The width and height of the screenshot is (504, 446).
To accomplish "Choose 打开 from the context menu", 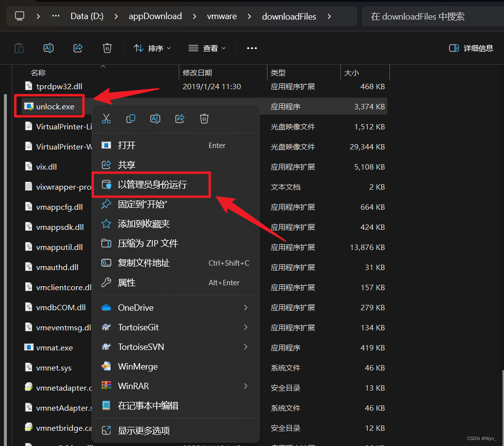I will [x=175, y=146].
